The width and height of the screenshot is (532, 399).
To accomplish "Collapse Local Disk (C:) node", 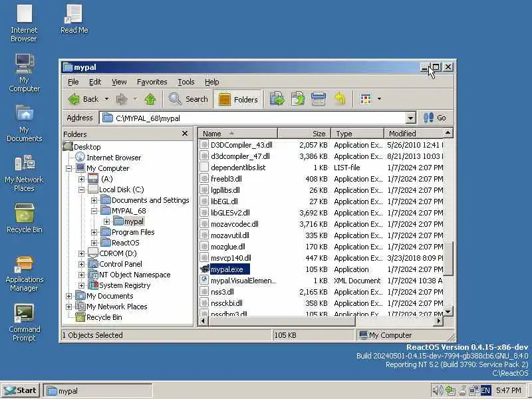I will click(x=81, y=190).
